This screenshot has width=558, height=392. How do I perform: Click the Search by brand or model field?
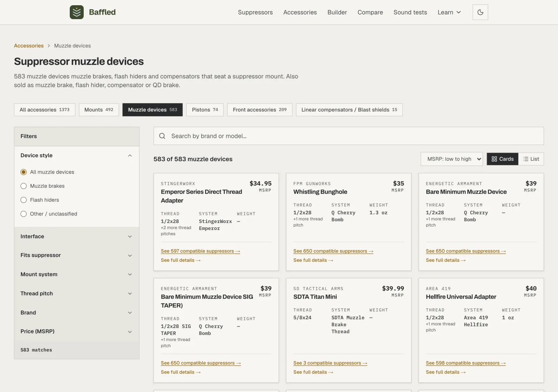(x=349, y=136)
